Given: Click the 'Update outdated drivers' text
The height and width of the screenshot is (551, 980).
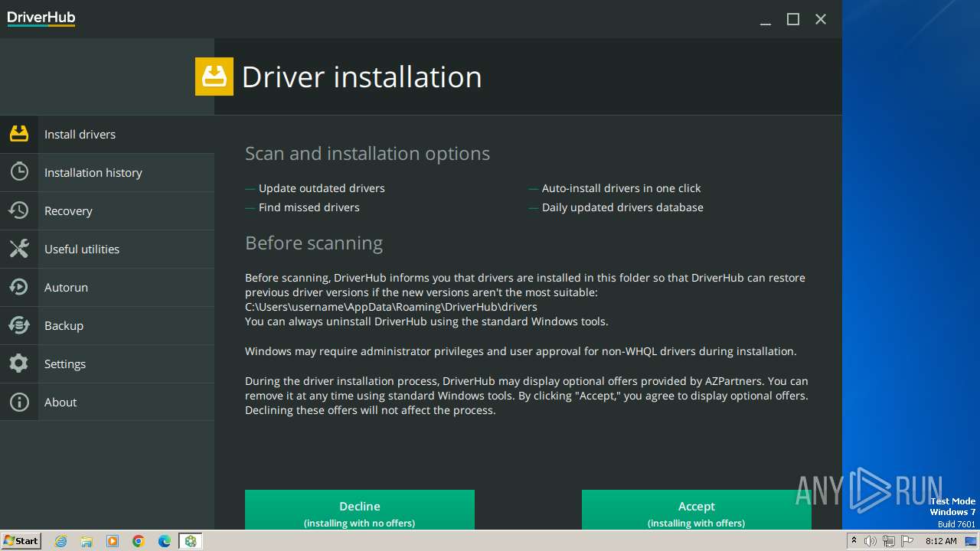Looking at the screenshot, I should [322, 188].
